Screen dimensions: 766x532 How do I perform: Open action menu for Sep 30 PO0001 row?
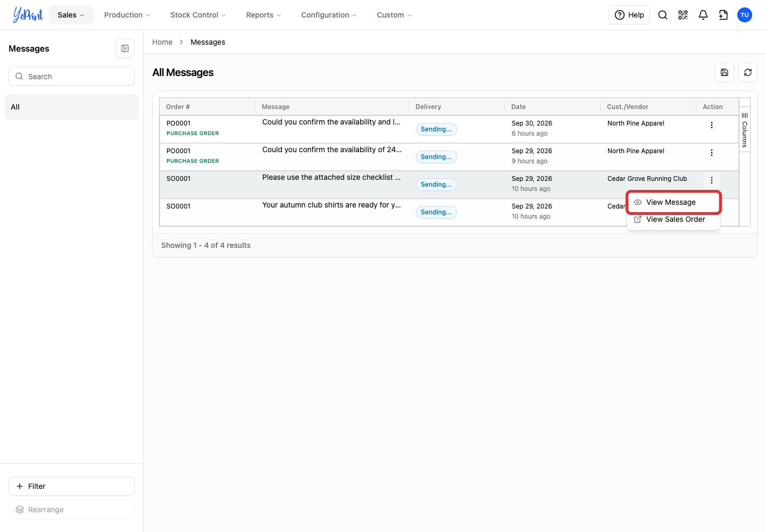(712, 125)
